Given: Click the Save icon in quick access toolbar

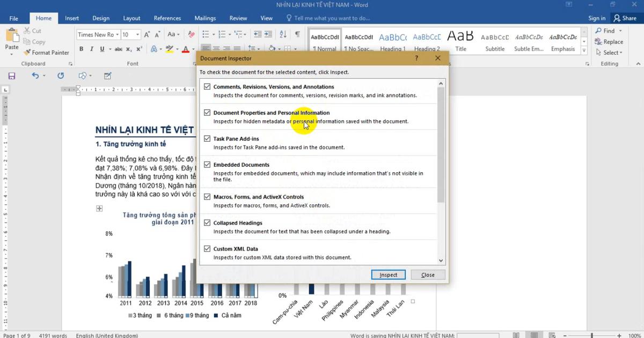Looking at the screenshot, I should 11,76.
